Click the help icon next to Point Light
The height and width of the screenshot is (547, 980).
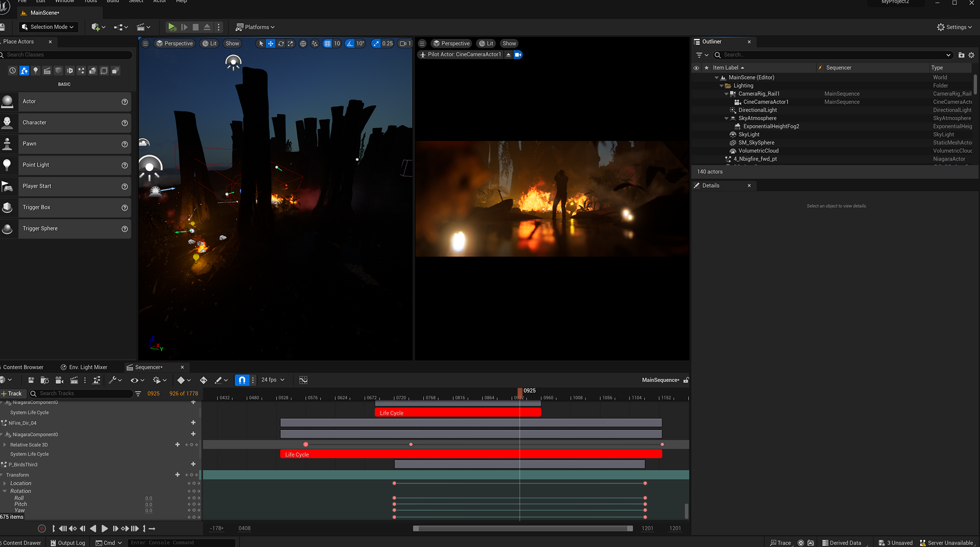coord(125,165)
